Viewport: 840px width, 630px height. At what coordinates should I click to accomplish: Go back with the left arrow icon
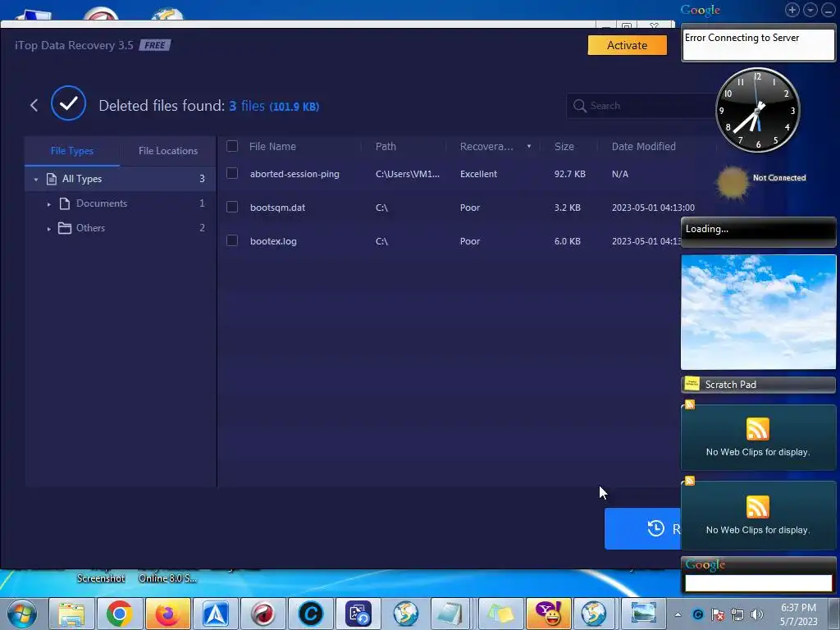tap(34, 106)
